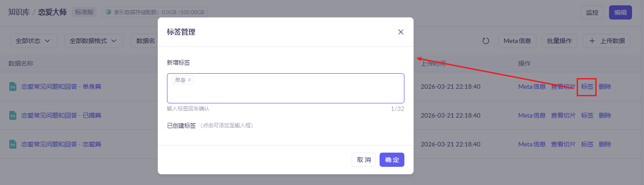
Task: Click the purple 编辑 button
Action: pyautogui.click(x=620, y=12)
